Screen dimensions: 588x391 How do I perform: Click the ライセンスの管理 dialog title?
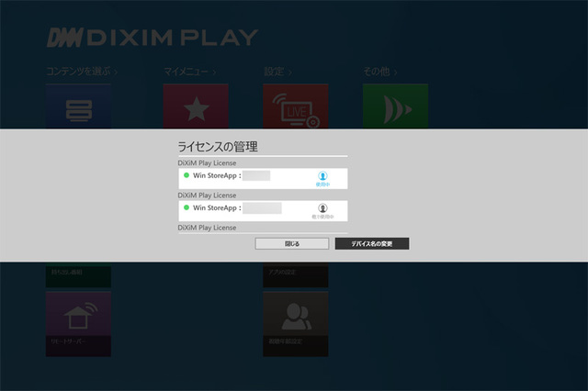pos(218,147)
